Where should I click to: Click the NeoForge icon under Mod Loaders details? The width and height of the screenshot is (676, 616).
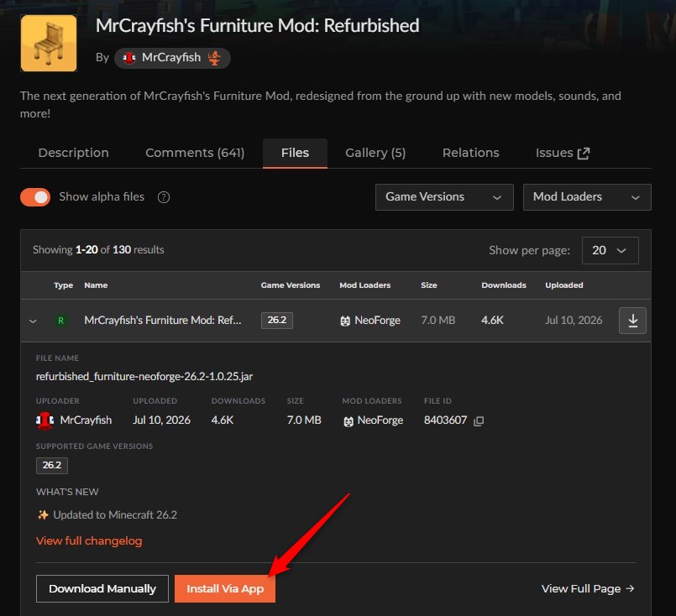coord(348,420)
